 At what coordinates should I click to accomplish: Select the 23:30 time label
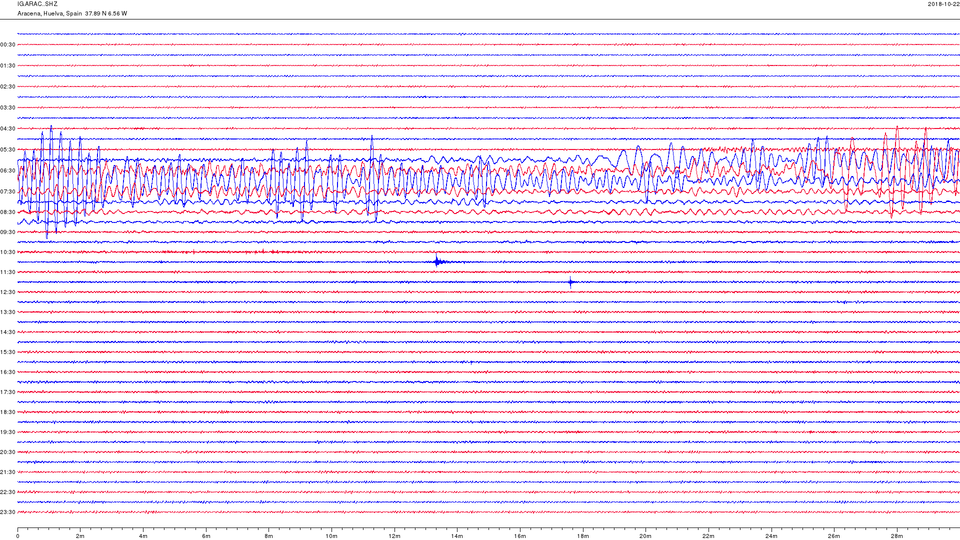[x=8, y=512]
